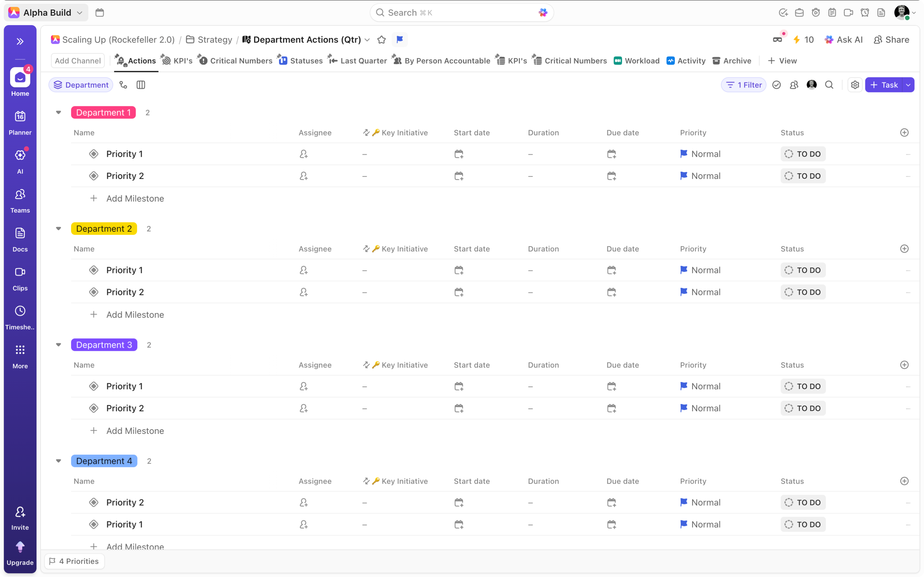Switch to the Last Quarter tab
Image resolution: width=924 pixels, height=577 pixels.
[x=358, y=61]
